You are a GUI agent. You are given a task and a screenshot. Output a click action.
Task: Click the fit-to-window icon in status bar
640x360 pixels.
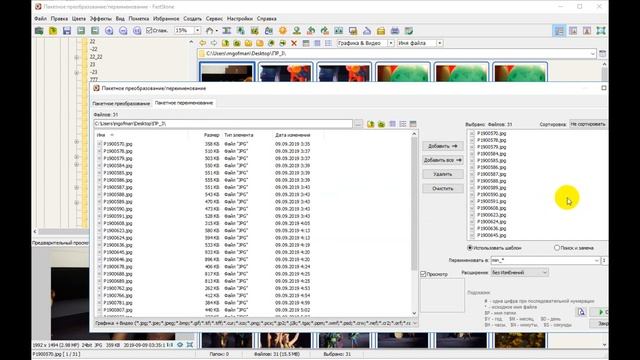point(190,345)
